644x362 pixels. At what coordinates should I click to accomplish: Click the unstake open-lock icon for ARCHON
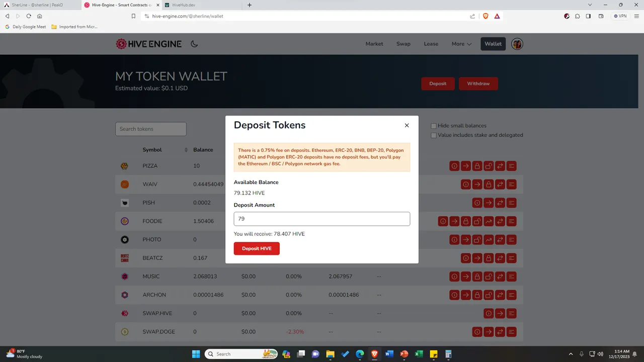(489, 295)
